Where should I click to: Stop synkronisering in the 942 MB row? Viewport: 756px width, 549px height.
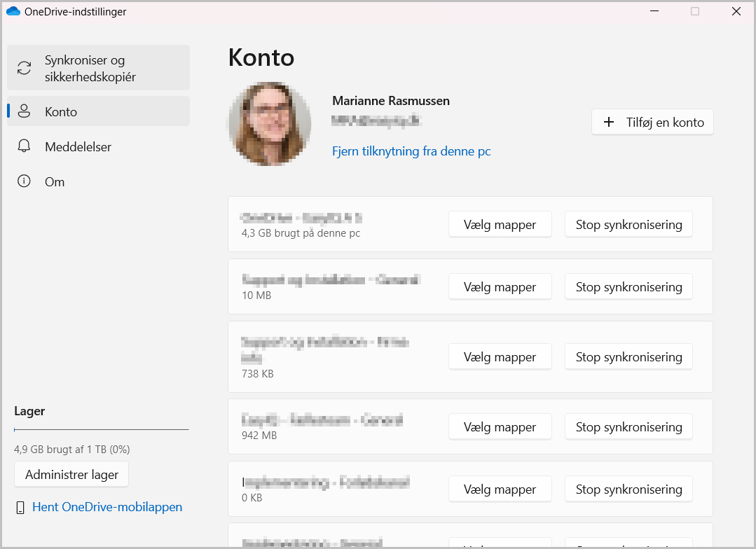point(628,426)
